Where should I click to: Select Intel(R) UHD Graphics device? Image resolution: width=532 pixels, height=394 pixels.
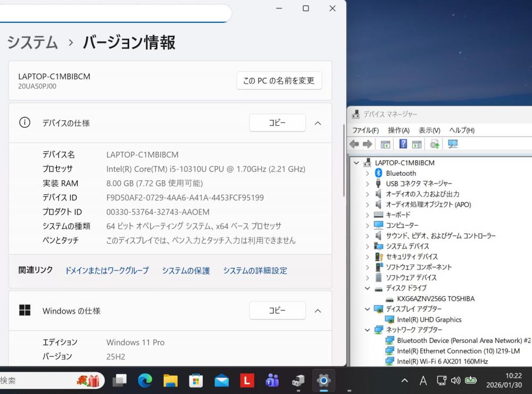pos(429,319)
